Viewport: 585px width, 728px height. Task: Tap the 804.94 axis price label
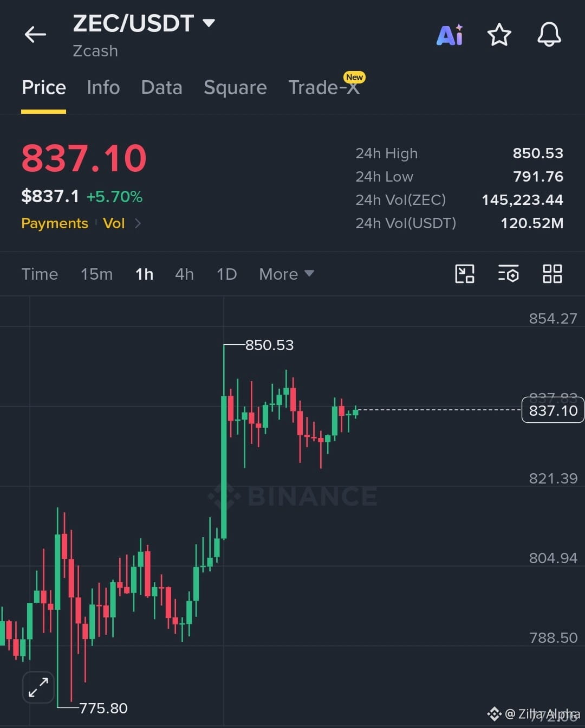[x=553, y=558]
